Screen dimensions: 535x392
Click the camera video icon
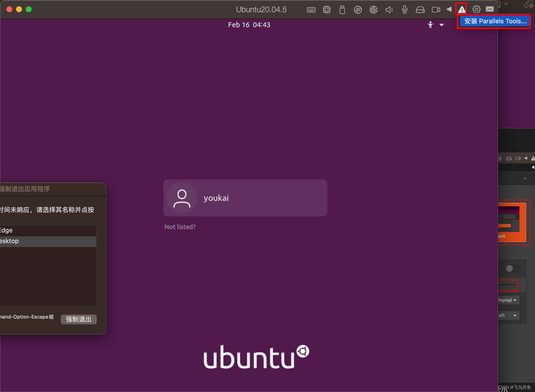[x=436, y=10]
